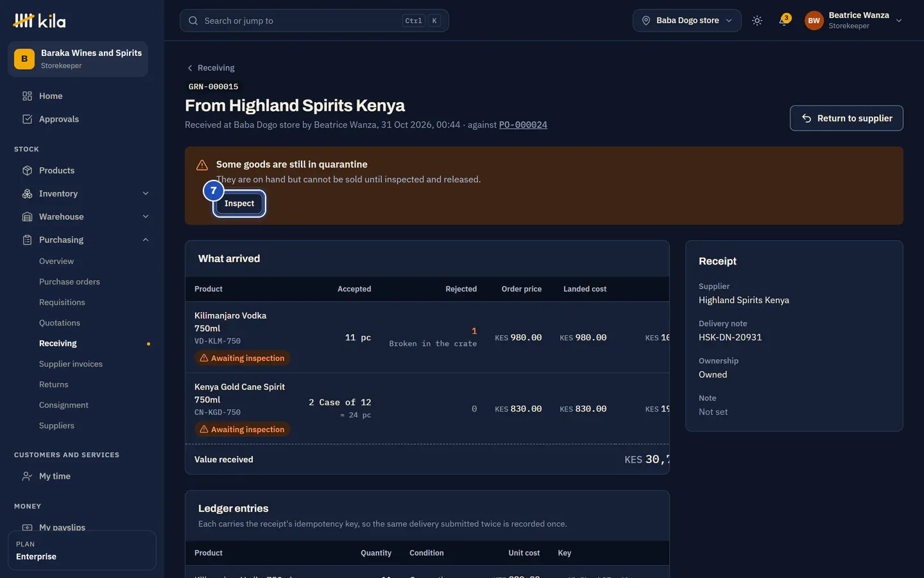Screen dimensions: 924x578
Task: Click the Products box icon
Action: (x=27, y=170)
